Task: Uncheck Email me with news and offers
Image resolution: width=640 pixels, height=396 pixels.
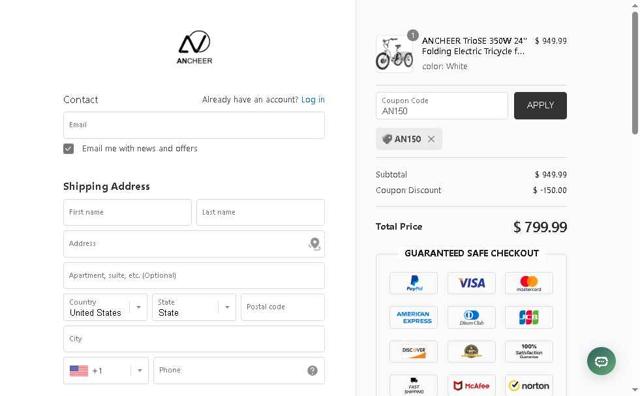Action: point(69,149)
